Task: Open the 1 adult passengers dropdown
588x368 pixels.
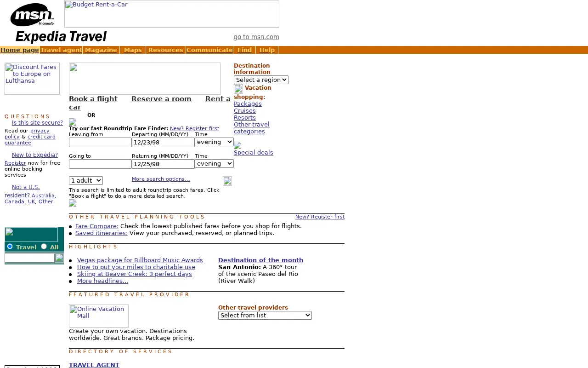Action: 86,181
